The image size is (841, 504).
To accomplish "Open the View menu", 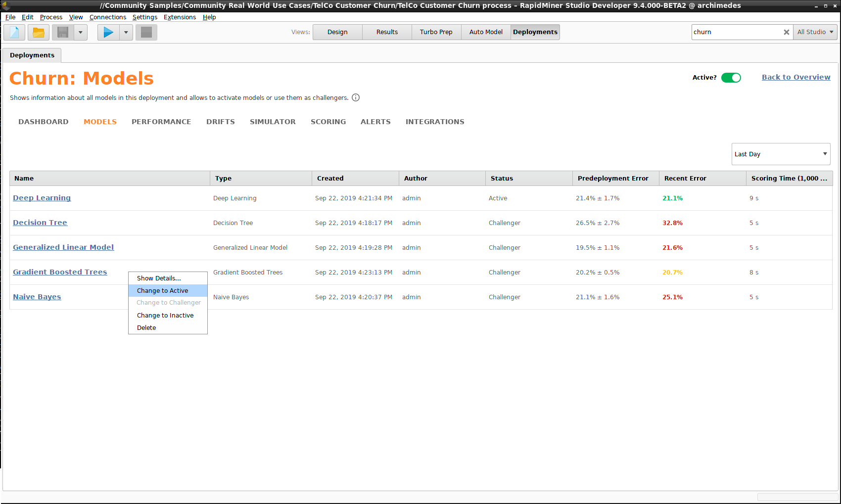I will point(76,17).
